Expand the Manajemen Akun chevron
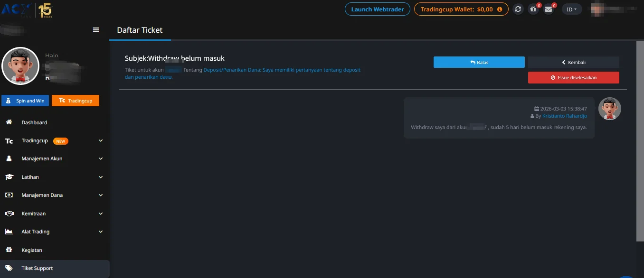The image size is (644, 278). [x=101, y=159]
